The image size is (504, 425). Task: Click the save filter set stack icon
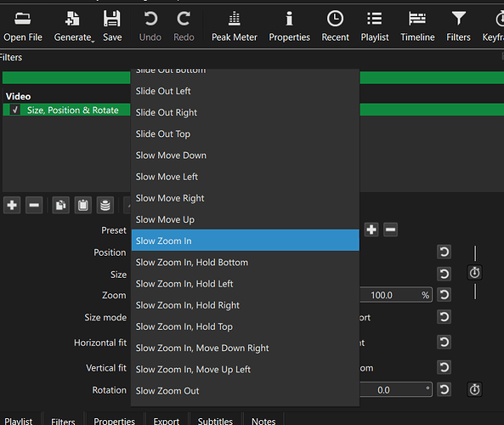tap(105, 205)
